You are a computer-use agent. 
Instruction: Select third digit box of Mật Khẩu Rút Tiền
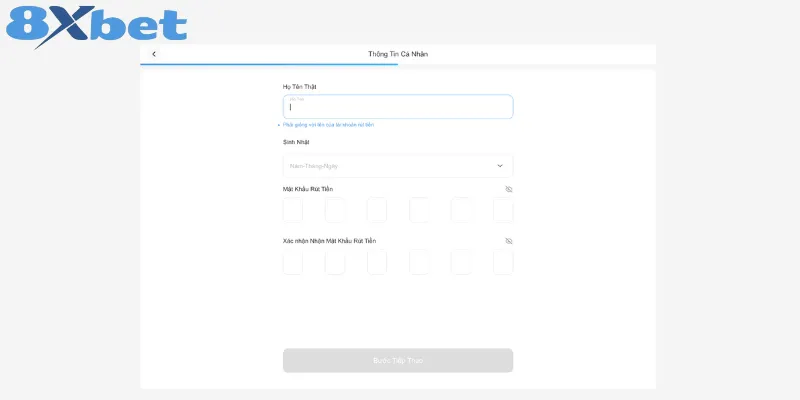377,210
